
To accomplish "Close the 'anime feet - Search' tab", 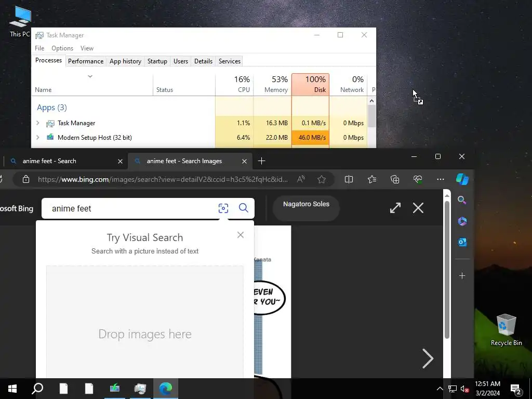I will pyautogui.click(x=120, y=161).
